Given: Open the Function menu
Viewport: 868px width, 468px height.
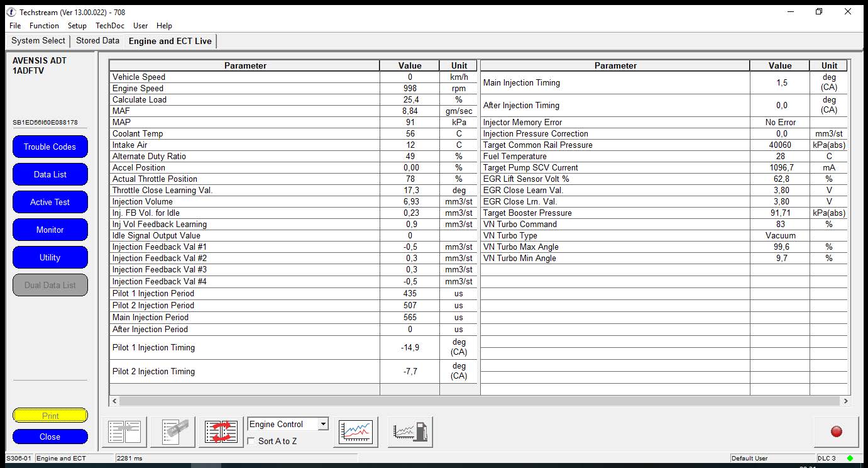Looking at the screenshot, I should pyautogui.click(x=44, y=26).
